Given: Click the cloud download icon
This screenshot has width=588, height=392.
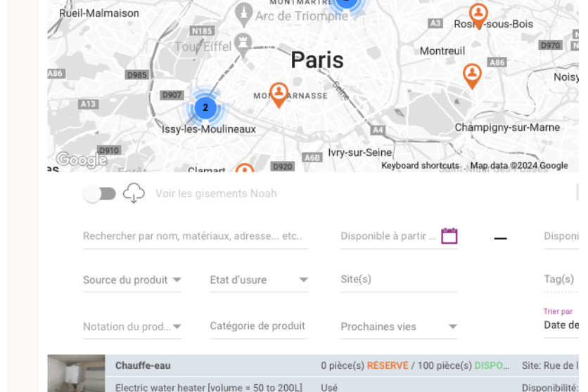Looking at the screenshot, I should pos(134,193).
